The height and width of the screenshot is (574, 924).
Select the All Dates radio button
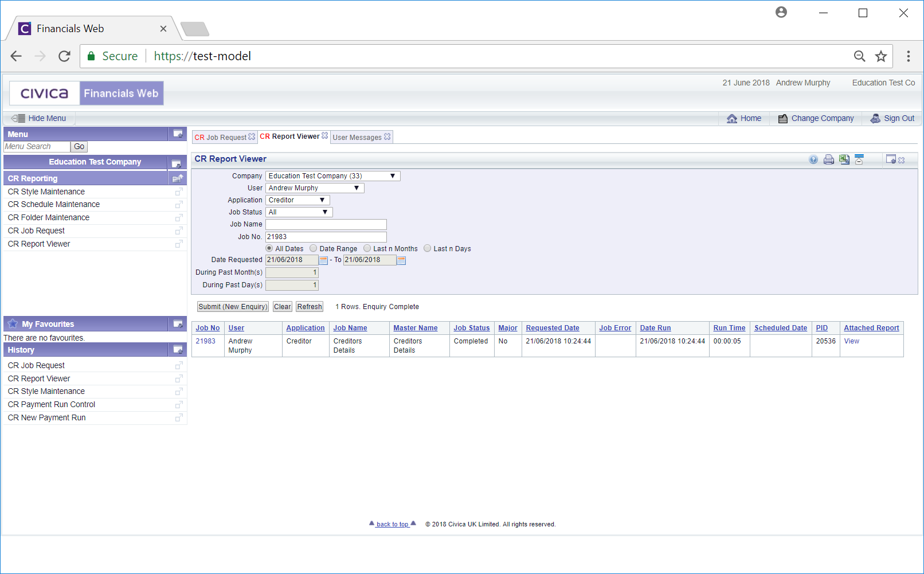pos(269,248)
